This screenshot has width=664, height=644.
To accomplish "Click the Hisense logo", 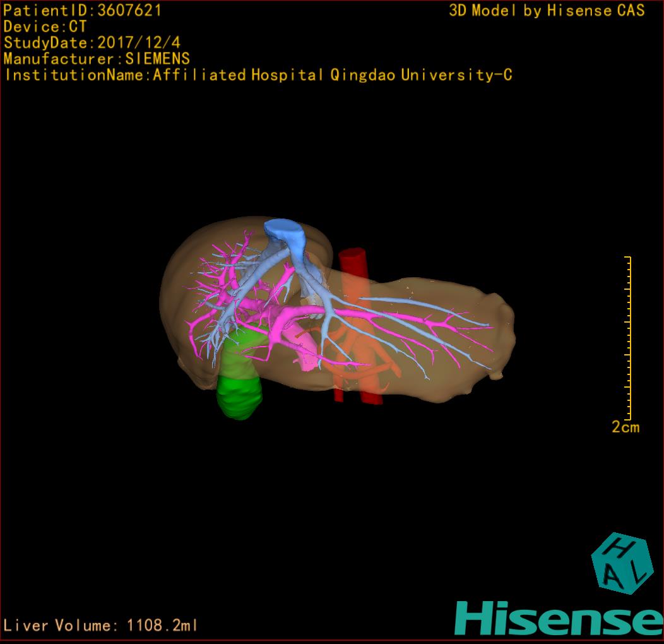I will pos(559,619).
